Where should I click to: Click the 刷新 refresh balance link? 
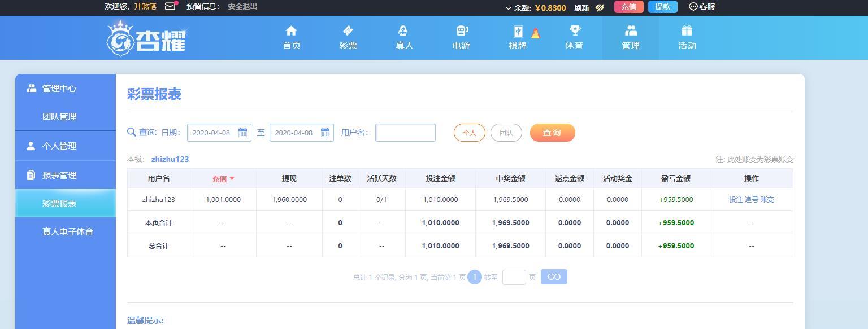(x=581, y=7)
